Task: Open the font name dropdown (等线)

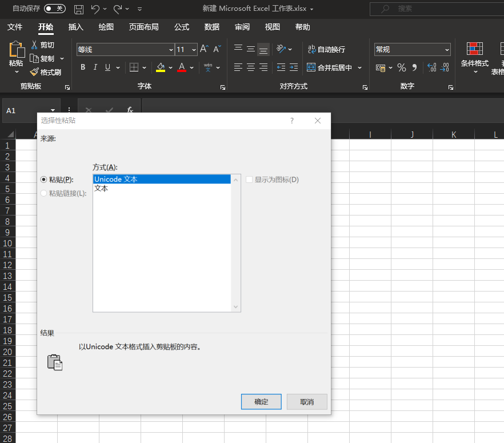Action: (x=171, y=50)
